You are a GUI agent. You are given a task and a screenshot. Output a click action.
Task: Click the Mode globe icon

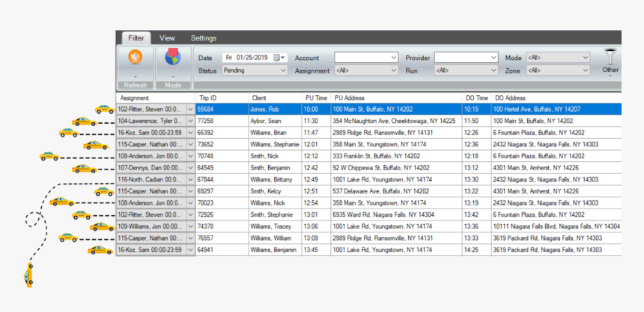pyautogui.click(x=173, y=58)
